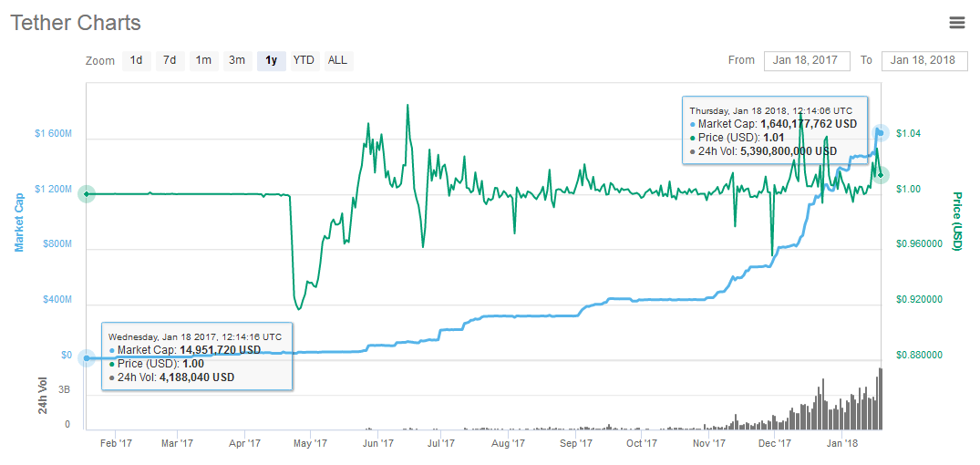Switch to the YTD zoom range
This screenshot has width=980, height=465.
click(x=304, y=61)
